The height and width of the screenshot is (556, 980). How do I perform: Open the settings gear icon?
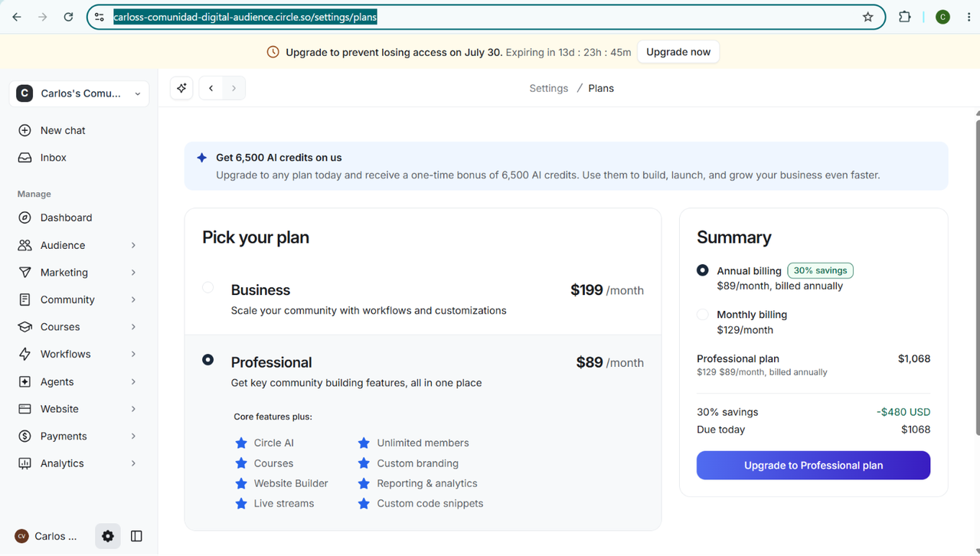108,536
